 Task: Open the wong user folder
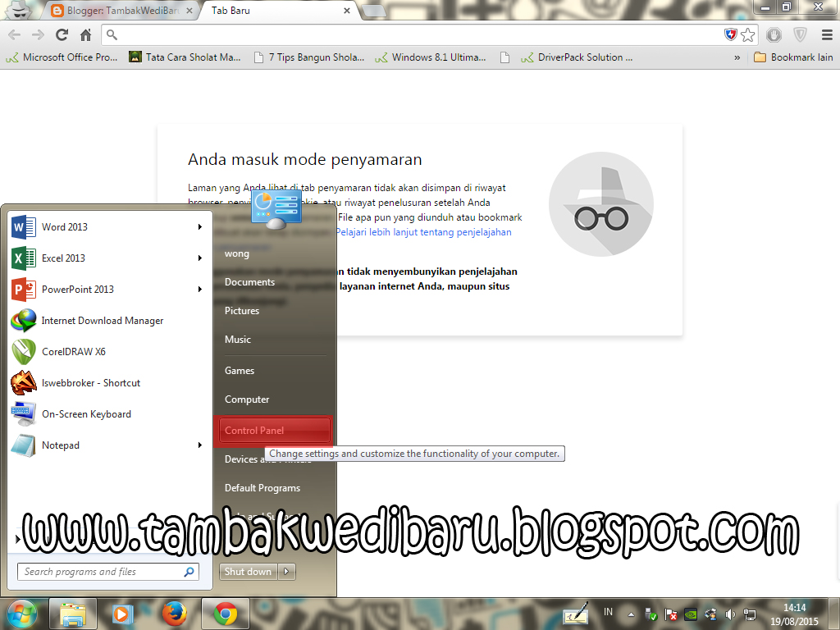click(x=237, y=253)
